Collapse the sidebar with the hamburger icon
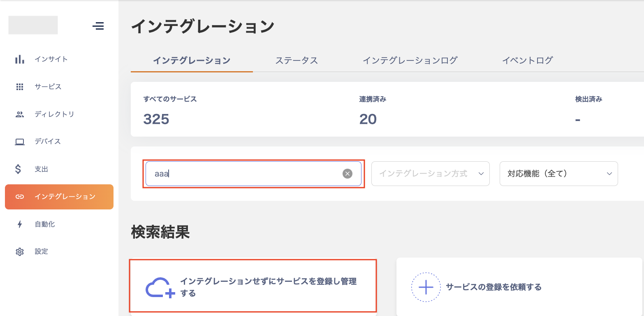This screenshot has width=644, height=316. (98, 26)
